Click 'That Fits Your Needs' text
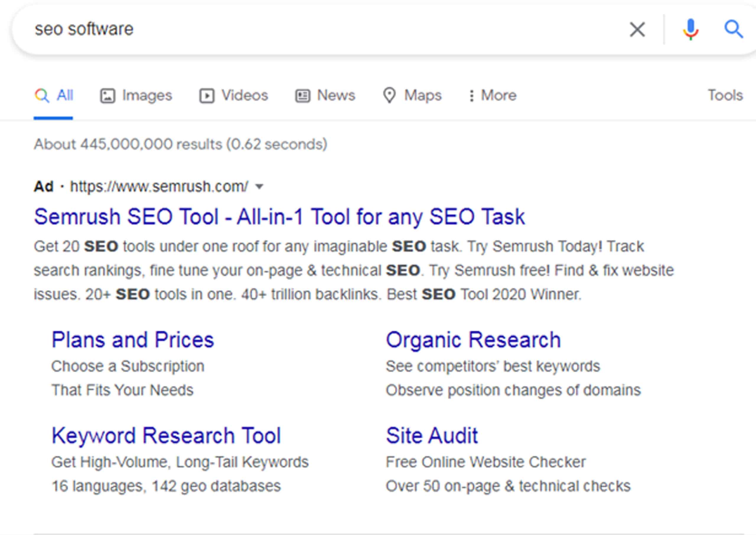Image resolution: width=756 pixels, height=535 pixels. pyautogui.click(x=122, y=390)
